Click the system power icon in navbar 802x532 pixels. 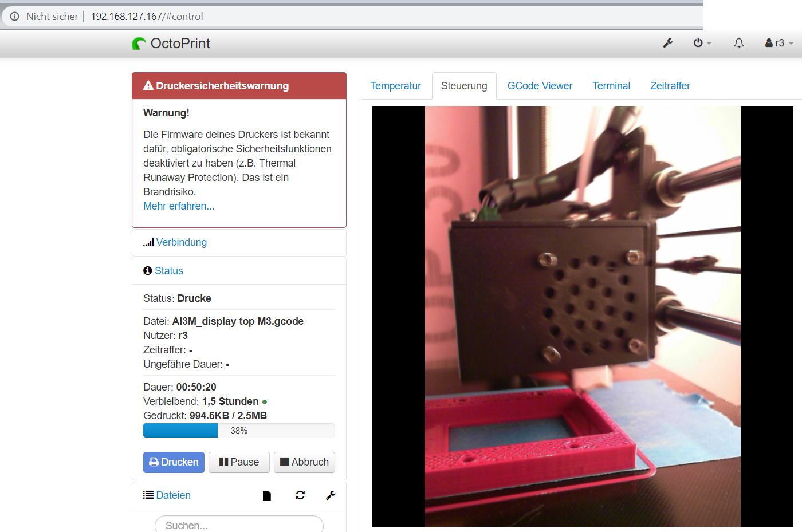(698, 42)
